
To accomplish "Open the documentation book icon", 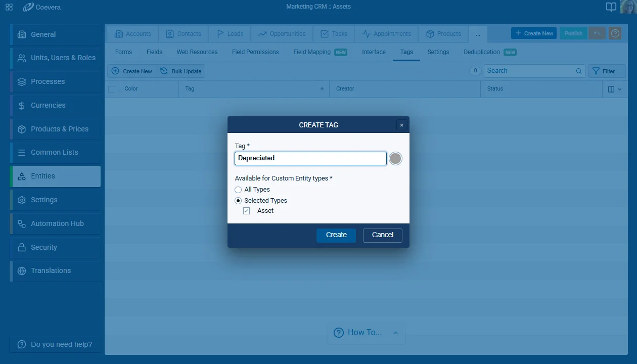I will pyautogui.click(x=611, y=7).
